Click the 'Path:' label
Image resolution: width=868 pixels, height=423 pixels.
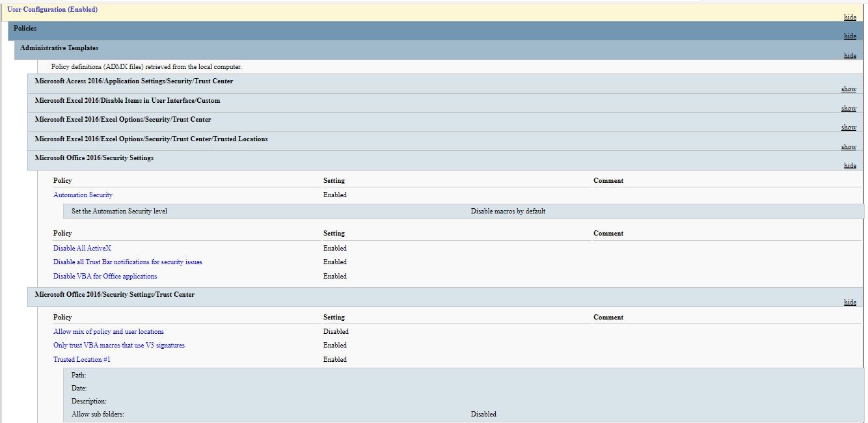click(79, 375)
